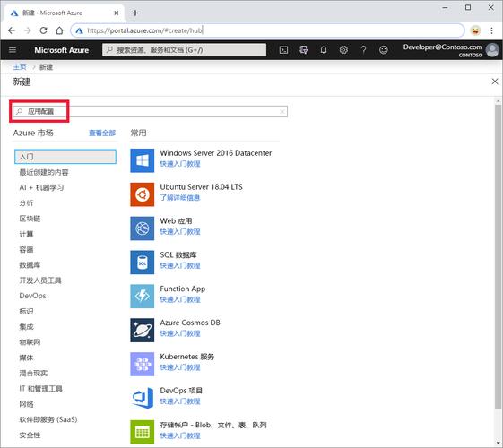Select the Function App icon
Viewport: 503px width, 448px height.
(x=142, y=296)
